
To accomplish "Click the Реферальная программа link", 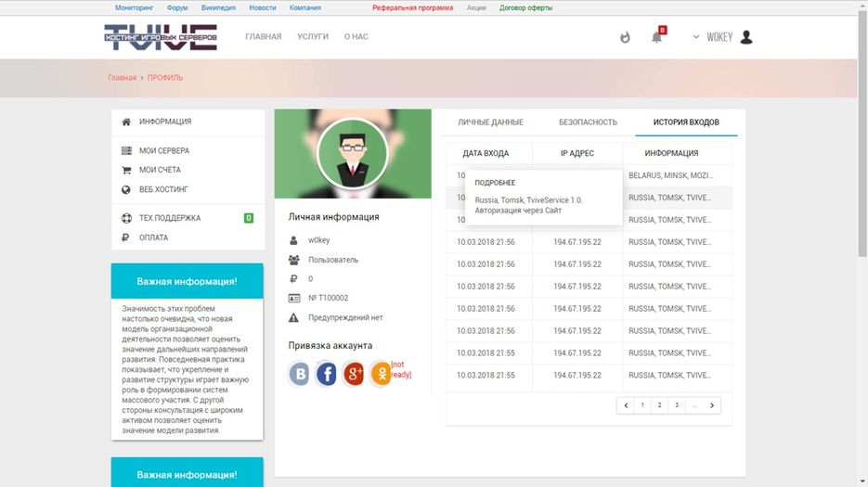I will [x=412, y=7].
